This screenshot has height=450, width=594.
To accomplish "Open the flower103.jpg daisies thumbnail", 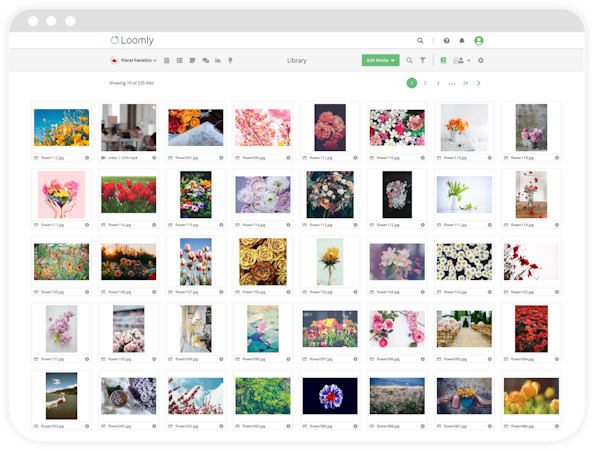I will pyautogui.click(x=464, y=262).
